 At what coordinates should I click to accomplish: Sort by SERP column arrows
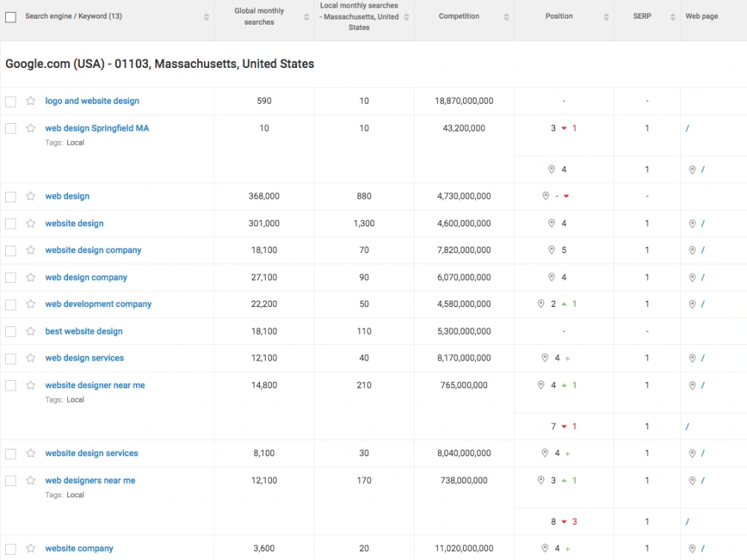pyautogui.click(x=673, y=17)
